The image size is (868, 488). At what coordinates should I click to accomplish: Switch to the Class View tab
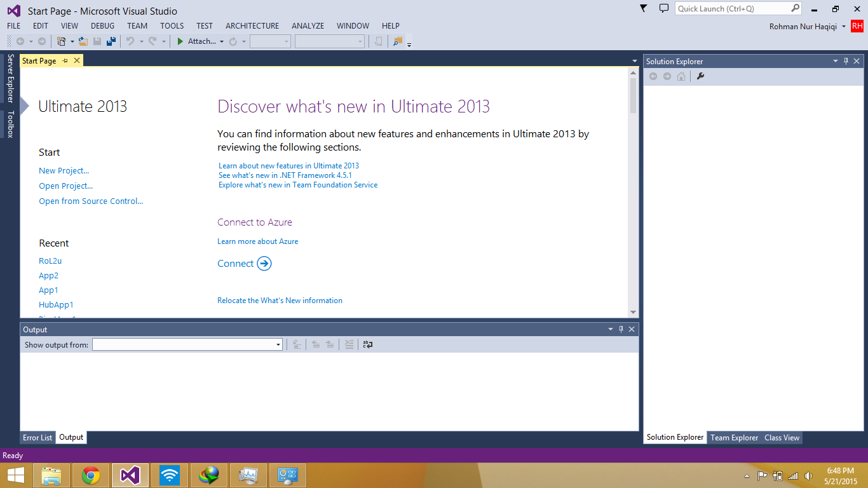[782, 438]
